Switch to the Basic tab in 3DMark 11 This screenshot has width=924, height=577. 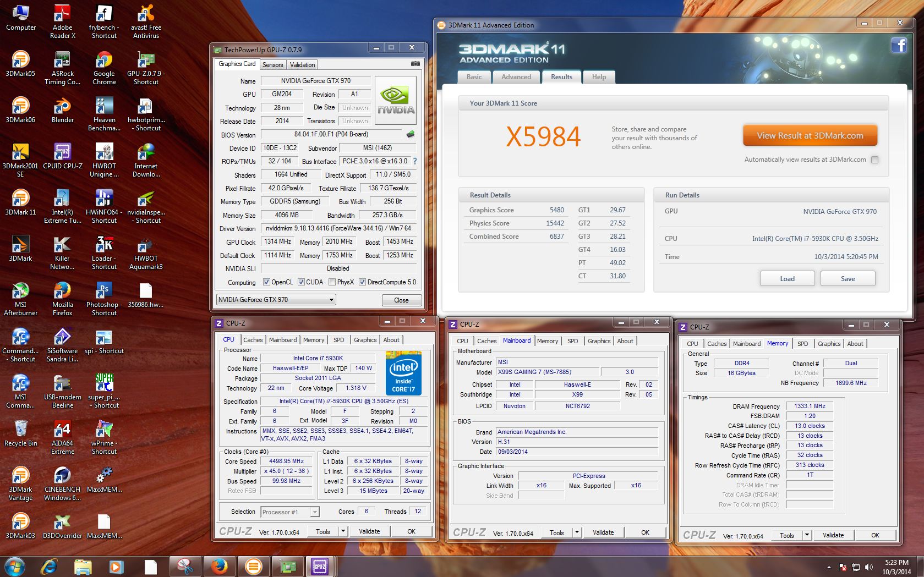474,77
